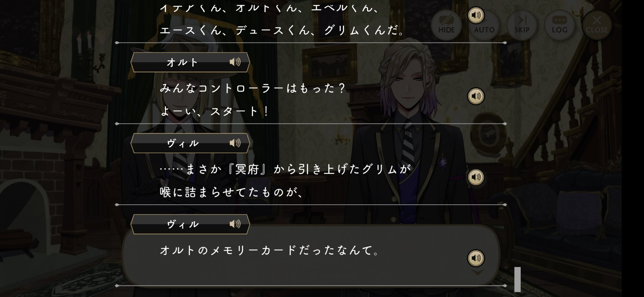Select the middle ヴィル name plate

point(190,143)
